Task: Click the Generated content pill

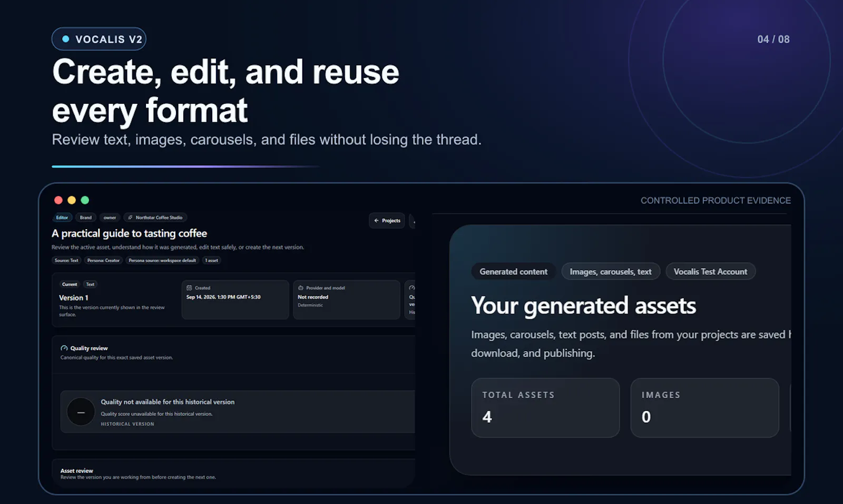Action: coord(514,272)
